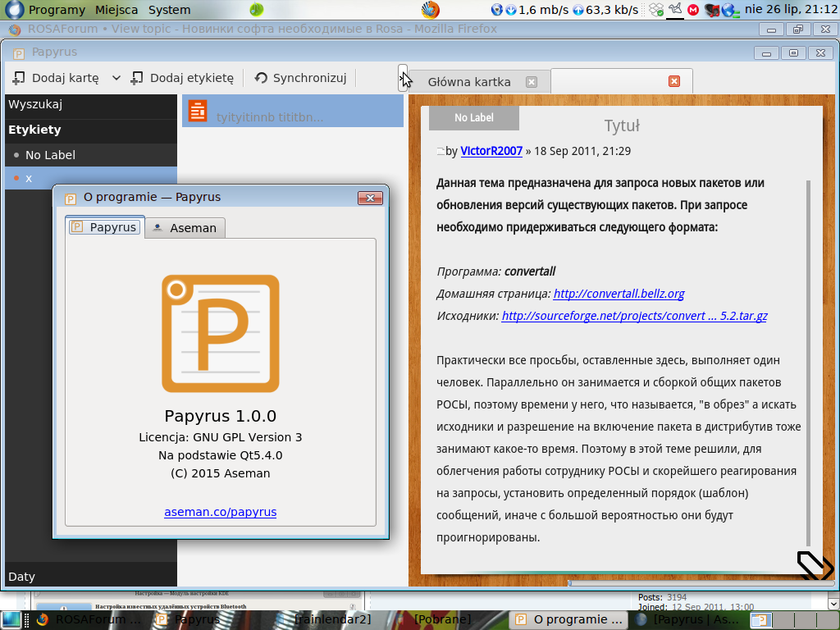Click the Licencja GNU GPL Version 3 text
840x630 pixels.
[x=220, y=437]
